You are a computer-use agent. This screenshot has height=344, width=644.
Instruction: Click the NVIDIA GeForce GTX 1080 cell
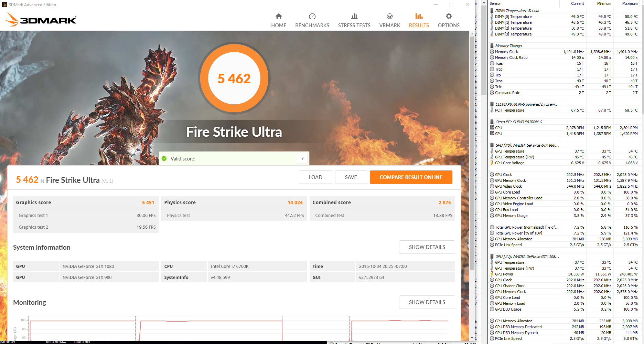[109, 266]
